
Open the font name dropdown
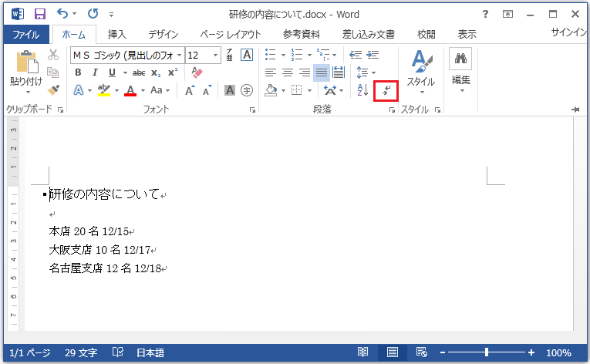click(179, 55)
